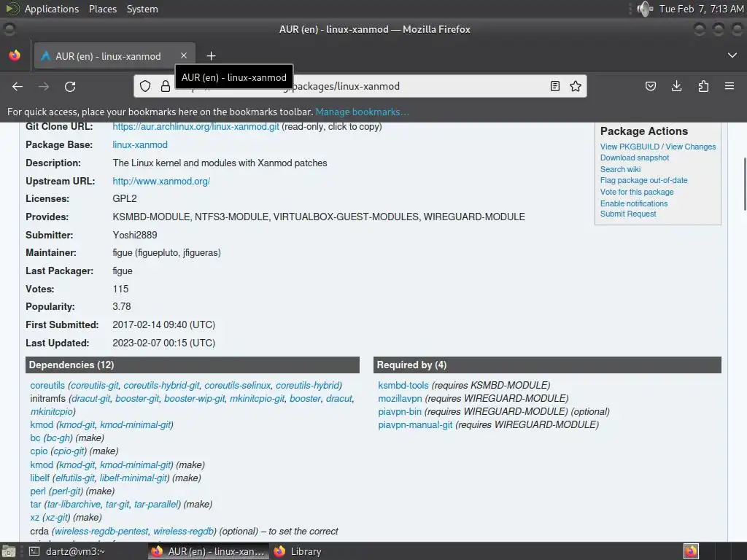The height and width of the screenshot is (560, 747).
Task: Open the wireless-regdb-pentest link
Action: [x=101, y=532]
